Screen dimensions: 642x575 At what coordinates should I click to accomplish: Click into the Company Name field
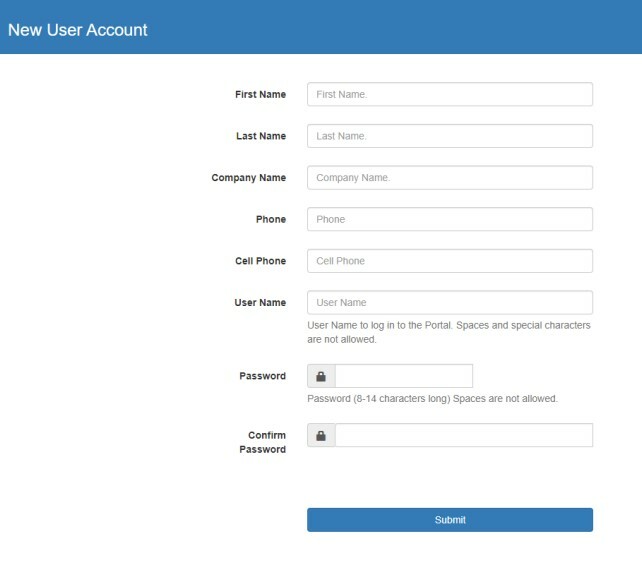click(x=449, y=178)
